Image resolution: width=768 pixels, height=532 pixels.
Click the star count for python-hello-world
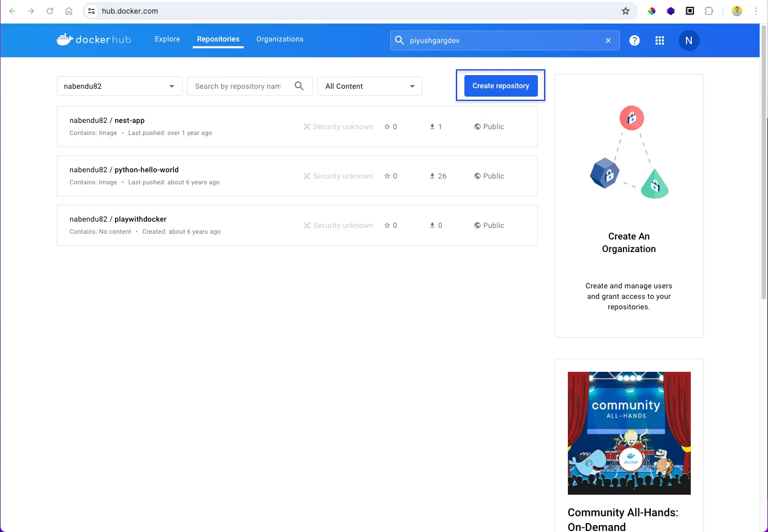click(391, 176)
